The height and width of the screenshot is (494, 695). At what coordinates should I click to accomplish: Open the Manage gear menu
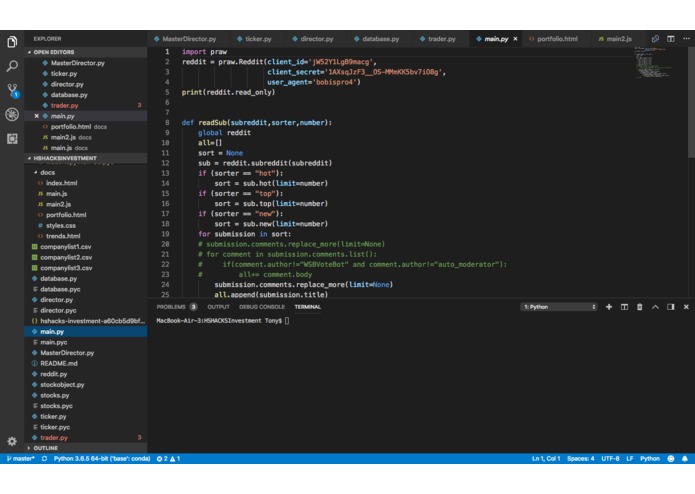[12, 441]
